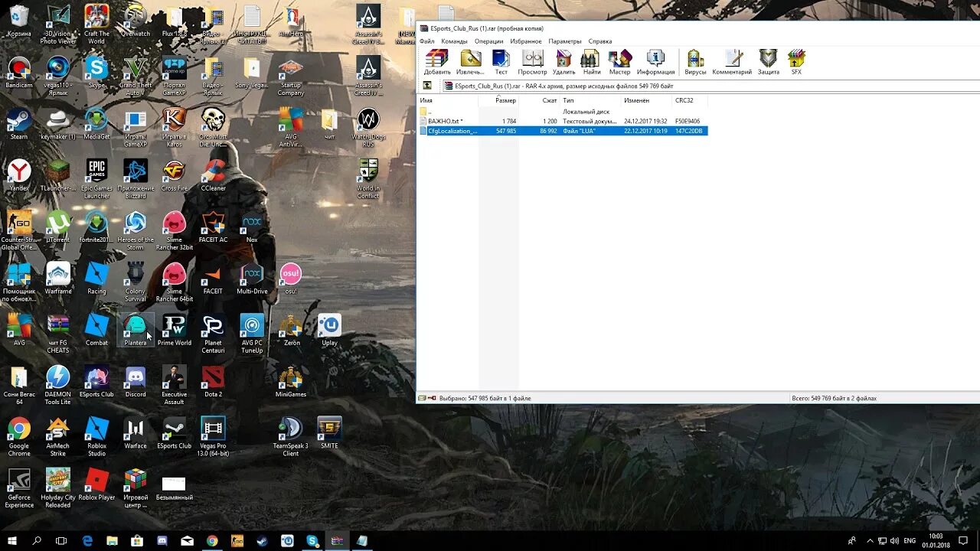Select the CfgLocalization file row

coord(563,131)
